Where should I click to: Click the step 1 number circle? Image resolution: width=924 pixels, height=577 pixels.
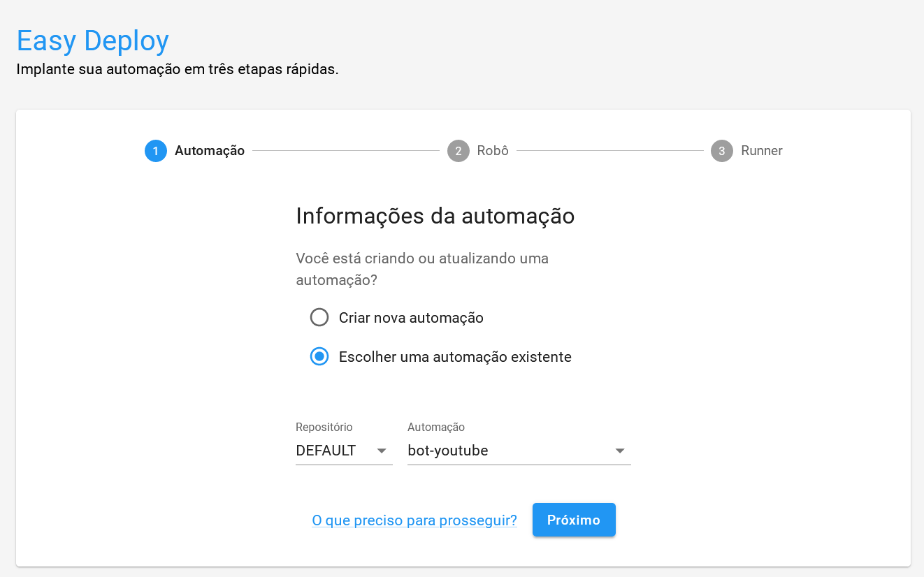tap(156, 151)
